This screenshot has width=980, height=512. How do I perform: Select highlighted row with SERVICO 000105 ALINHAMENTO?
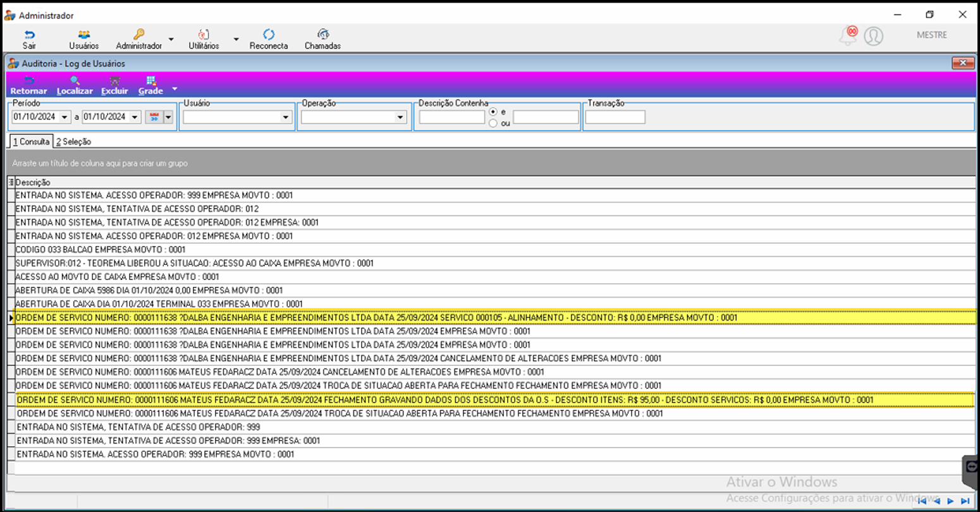(495, 317)
